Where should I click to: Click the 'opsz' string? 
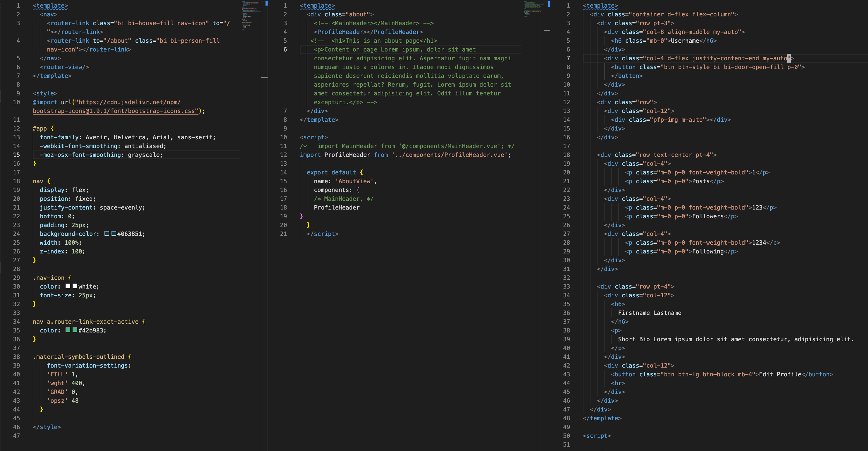coord(57,400)
